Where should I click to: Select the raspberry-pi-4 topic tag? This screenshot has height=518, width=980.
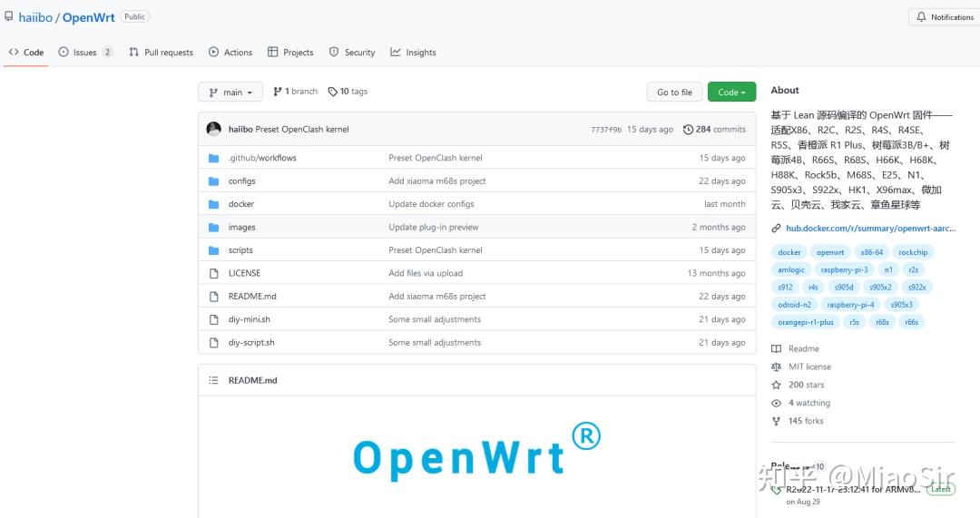click(850, 305)
